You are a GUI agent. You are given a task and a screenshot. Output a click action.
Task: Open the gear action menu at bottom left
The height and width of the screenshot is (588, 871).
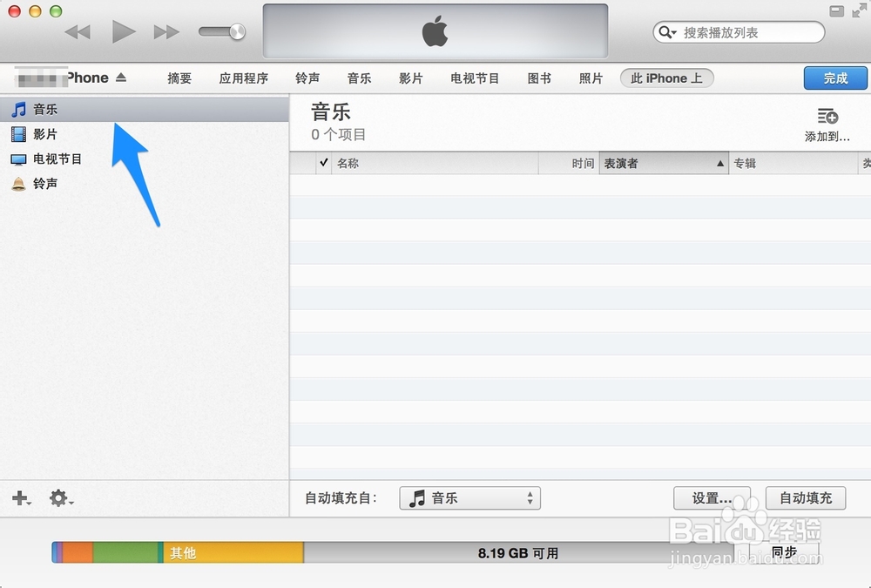coord(57,498)
